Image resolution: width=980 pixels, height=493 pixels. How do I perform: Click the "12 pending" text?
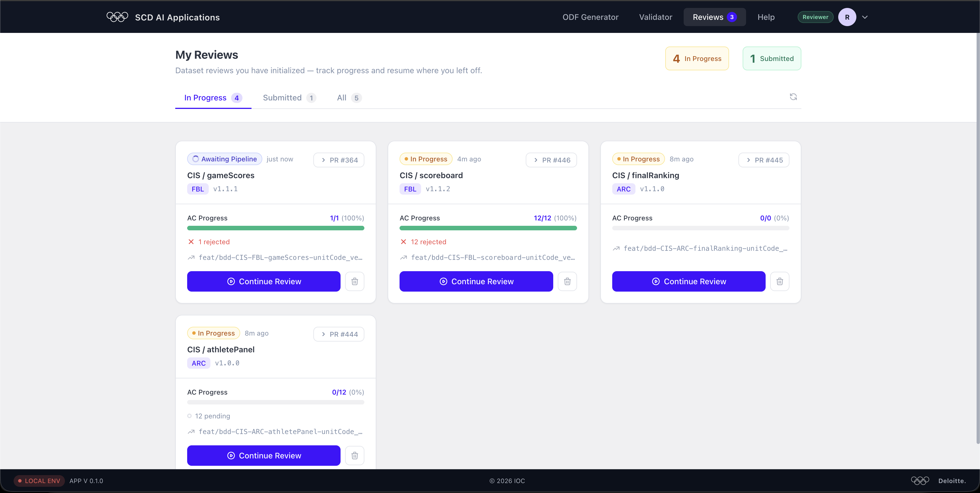point(212,416)
